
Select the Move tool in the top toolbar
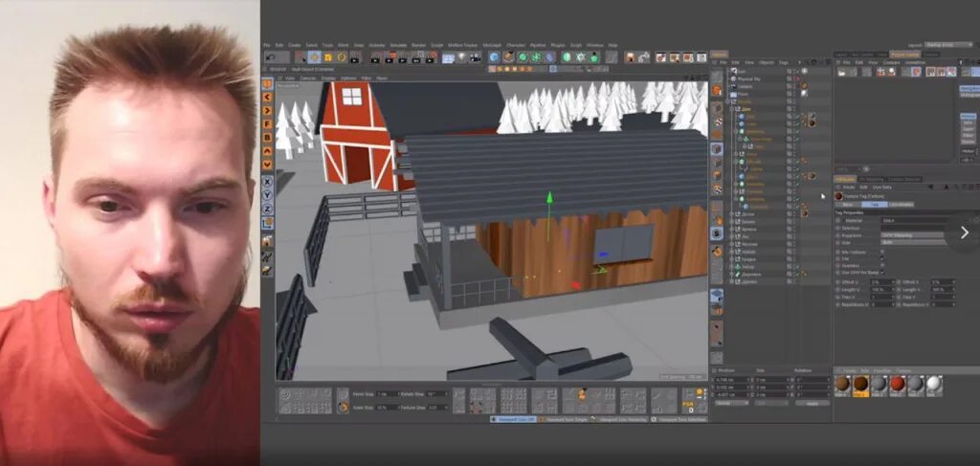(x=314, y=57)
